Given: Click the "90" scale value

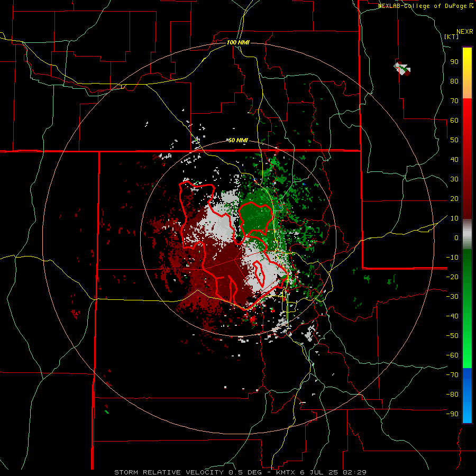Looking at the screenshot, I should pos(454,62).
